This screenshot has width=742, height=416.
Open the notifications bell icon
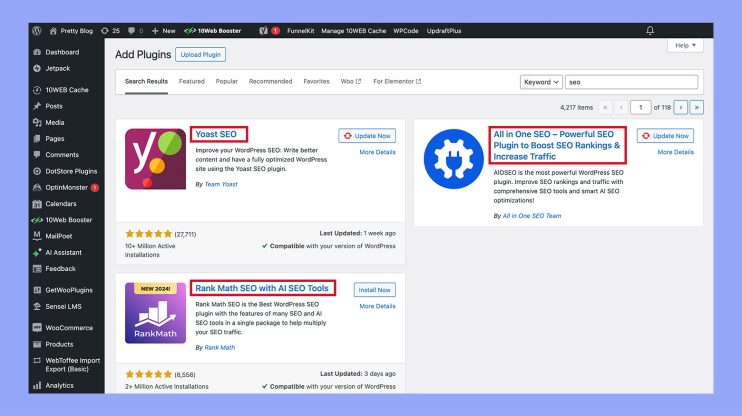650,31
